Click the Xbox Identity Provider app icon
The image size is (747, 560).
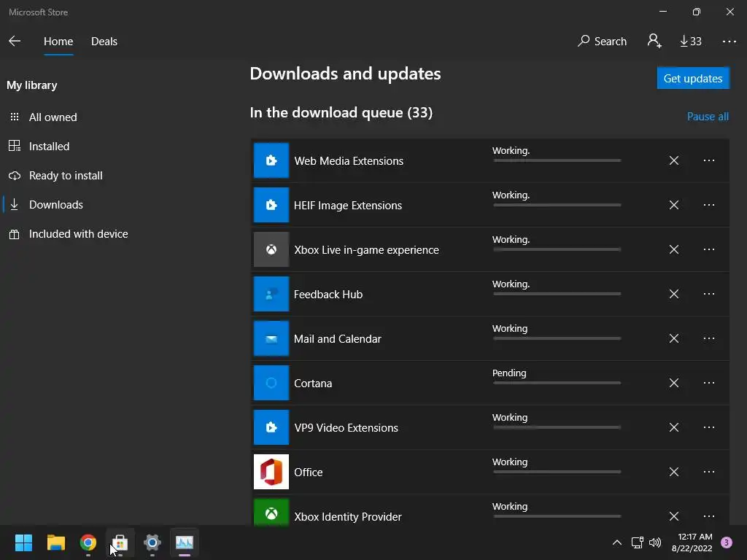tap(271, 512)
